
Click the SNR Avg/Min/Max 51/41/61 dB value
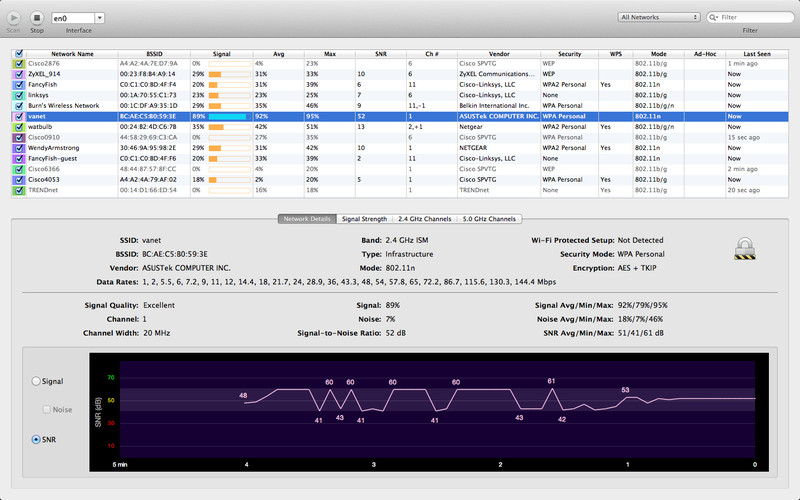(x=640, y=333)
